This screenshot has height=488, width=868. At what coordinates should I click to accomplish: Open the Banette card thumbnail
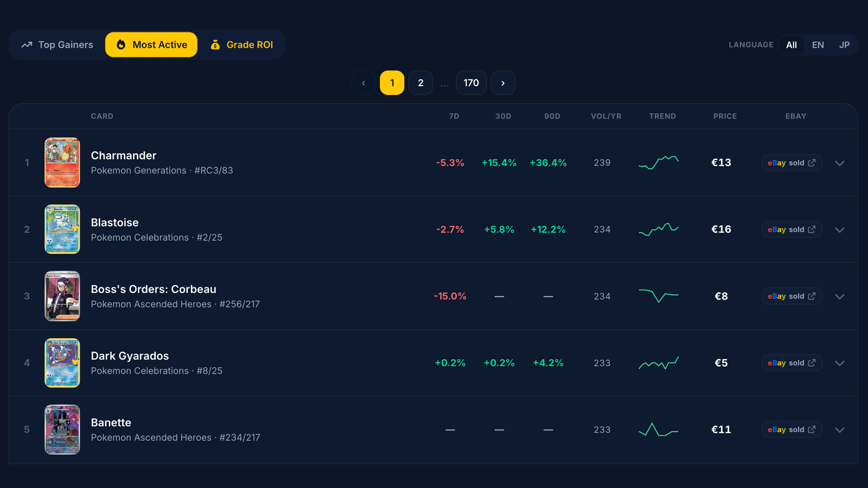62,429
